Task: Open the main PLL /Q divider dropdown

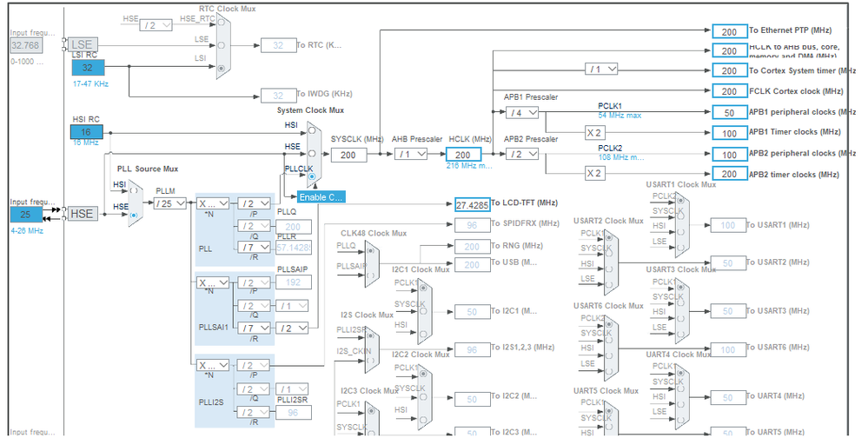Action: point(254,226)
